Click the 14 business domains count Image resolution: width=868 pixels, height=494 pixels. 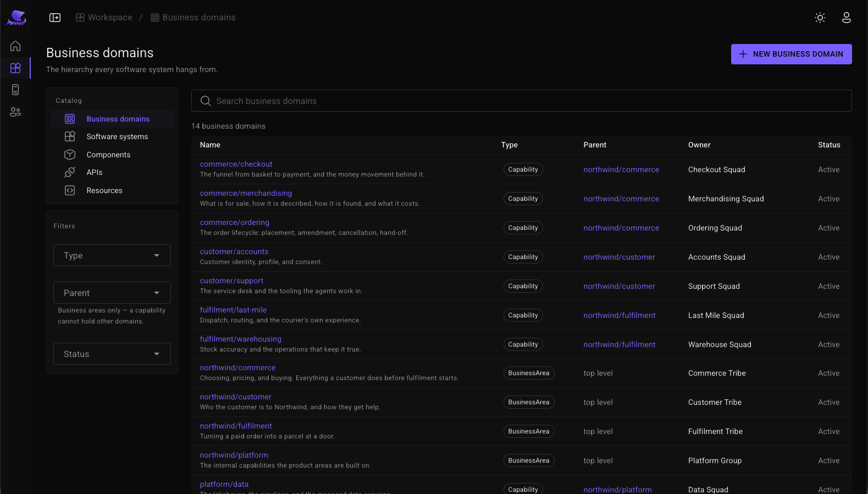click(228, 126)
